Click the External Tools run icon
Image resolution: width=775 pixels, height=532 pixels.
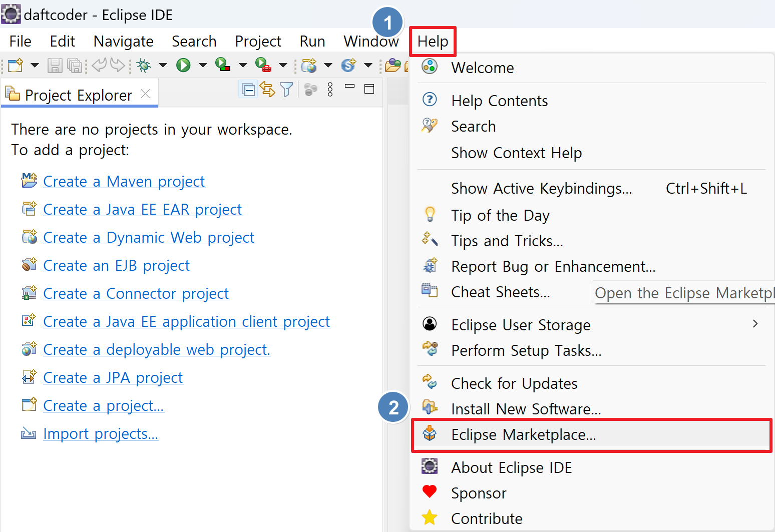click(x=263, y=65)
